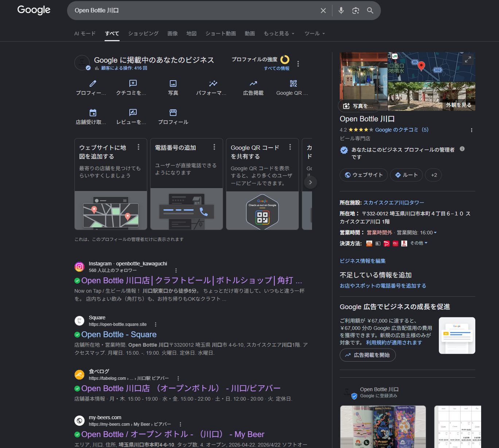Open the すべての情報 link
This screenshot has height=448, width=499.
coord(277,69)
